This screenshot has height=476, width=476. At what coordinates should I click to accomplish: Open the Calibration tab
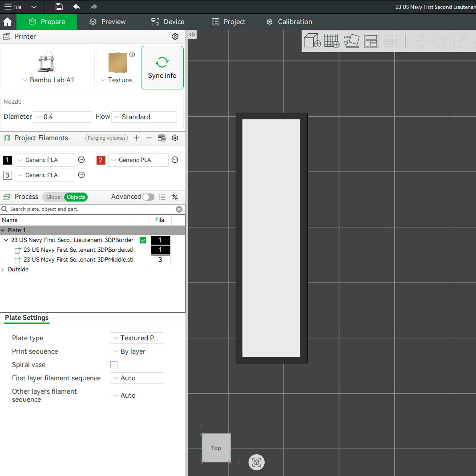click(x=289, y=22)
